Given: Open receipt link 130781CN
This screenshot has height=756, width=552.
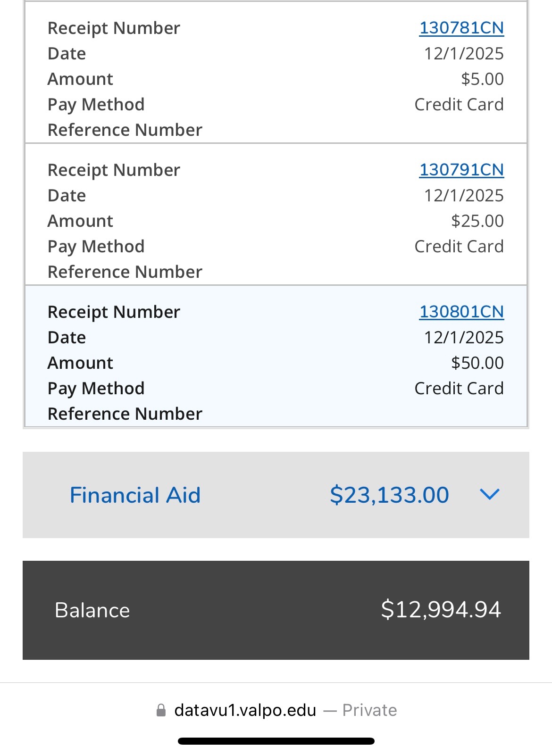Looking at the screenshot, I should (x=461, y=28).
